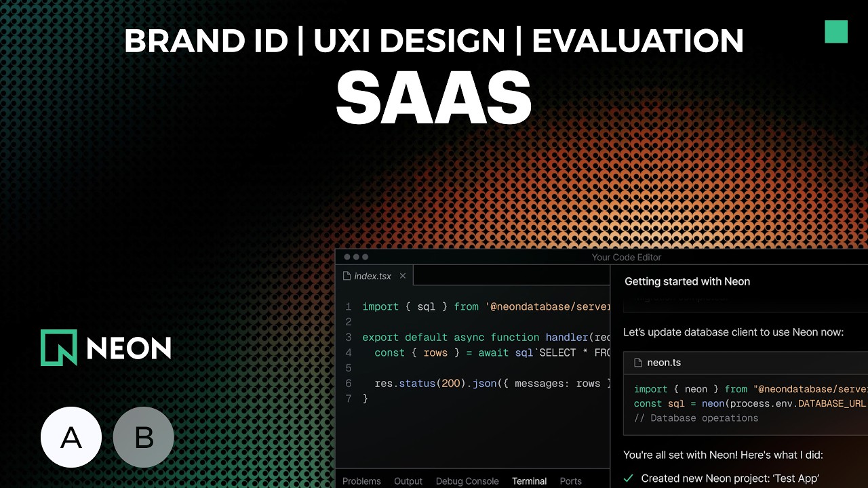Click the window's first traffic-light dot
868x488 pixels.
pyautogui.click(x=347, y=257)
